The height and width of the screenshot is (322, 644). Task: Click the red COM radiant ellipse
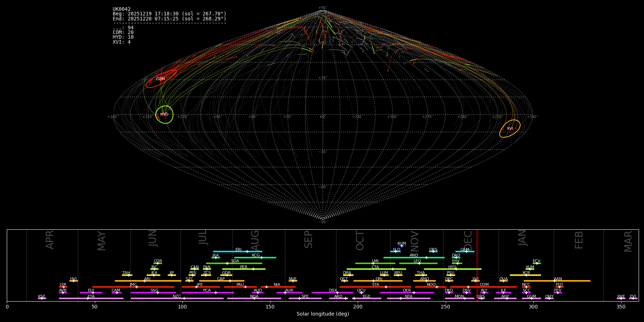pos(161,79)
